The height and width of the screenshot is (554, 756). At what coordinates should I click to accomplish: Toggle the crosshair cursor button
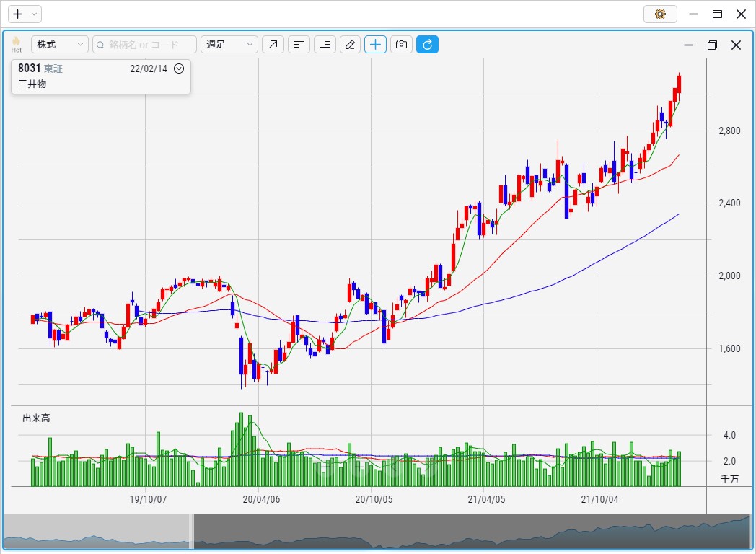tap(375, 45)
